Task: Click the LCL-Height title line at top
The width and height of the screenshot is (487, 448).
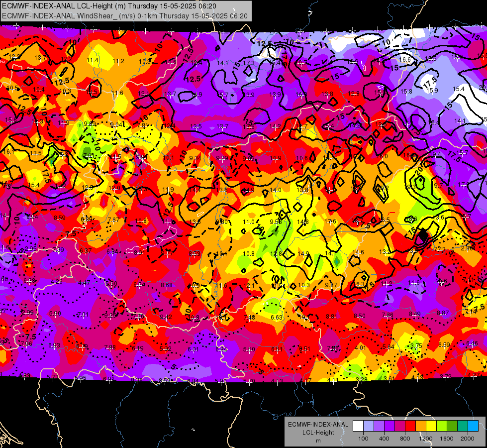Action: point(109,6)
